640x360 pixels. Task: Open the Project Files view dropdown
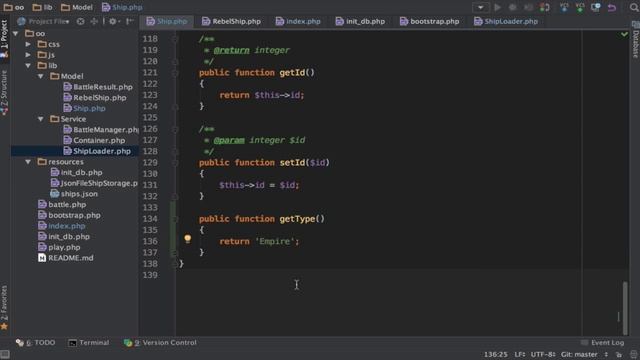(x=43, y=21)
